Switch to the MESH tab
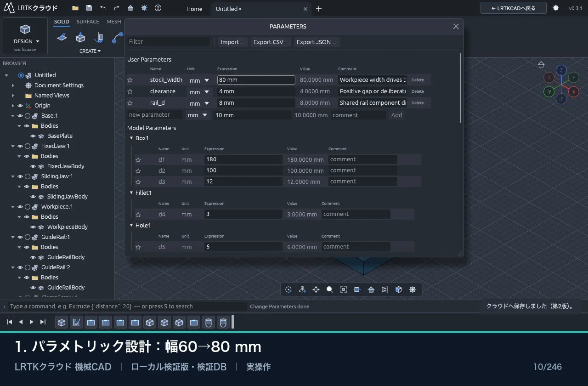This screenshot has height=386, width=588. point(114,22)
